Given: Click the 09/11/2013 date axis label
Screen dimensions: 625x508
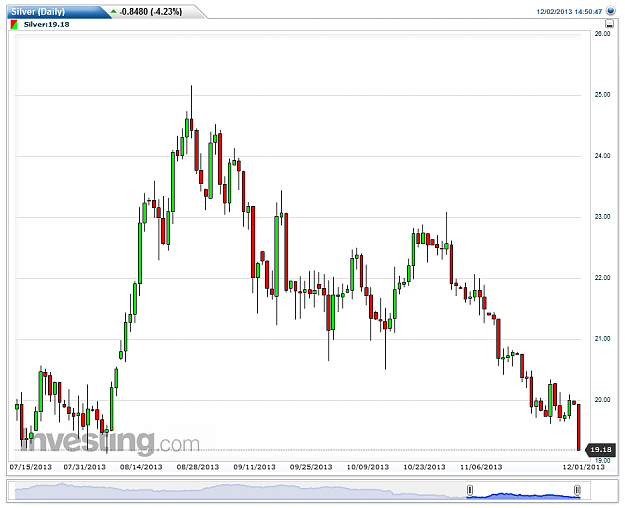Looking at the screenshot, I should [254, 467].
